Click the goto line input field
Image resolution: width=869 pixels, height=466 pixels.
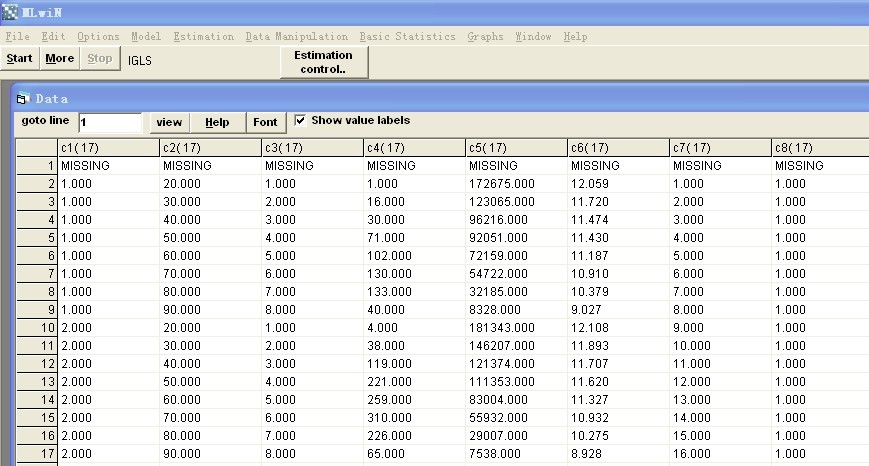click(x=110, y=122)
